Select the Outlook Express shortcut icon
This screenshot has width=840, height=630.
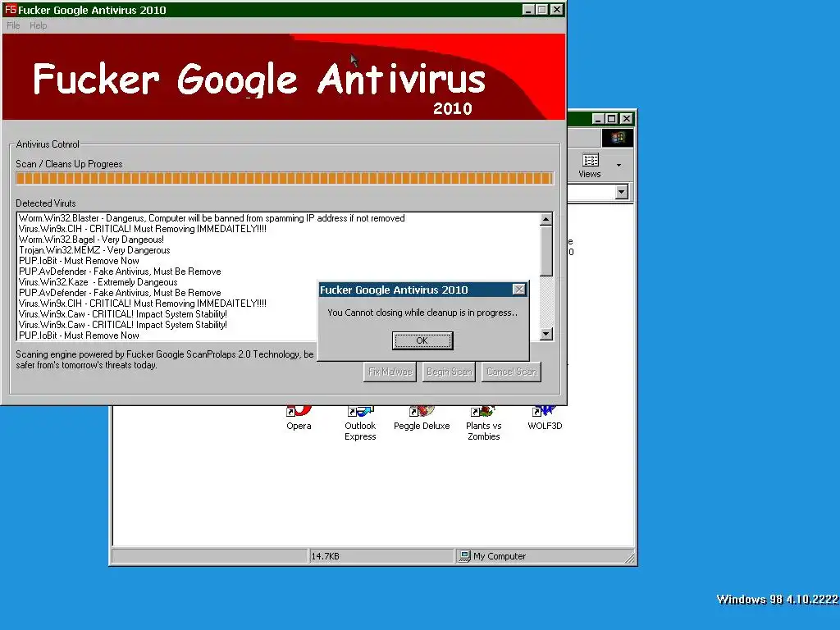pos(360,423)
